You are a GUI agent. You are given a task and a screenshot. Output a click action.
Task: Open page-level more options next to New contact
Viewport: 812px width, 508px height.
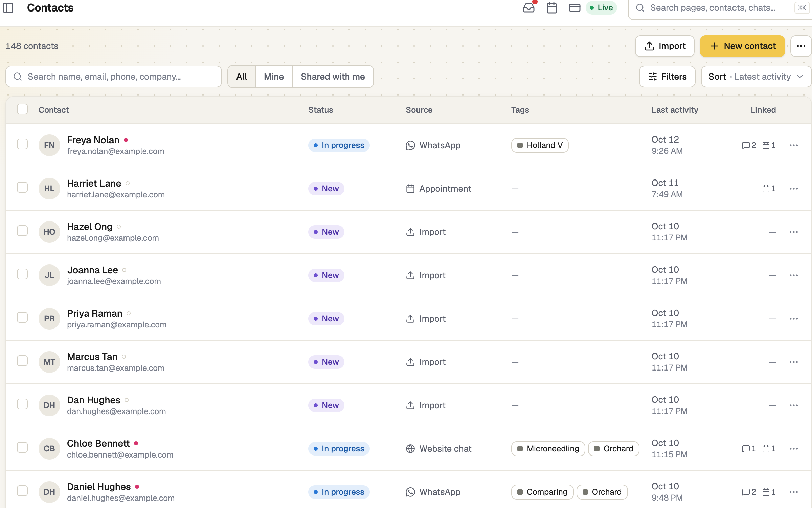click(x=801, y=46)
